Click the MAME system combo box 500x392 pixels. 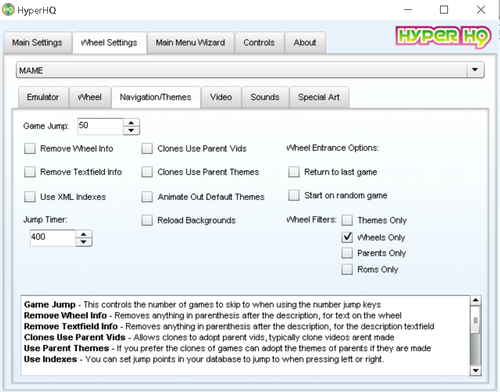(x=250, y=70)
